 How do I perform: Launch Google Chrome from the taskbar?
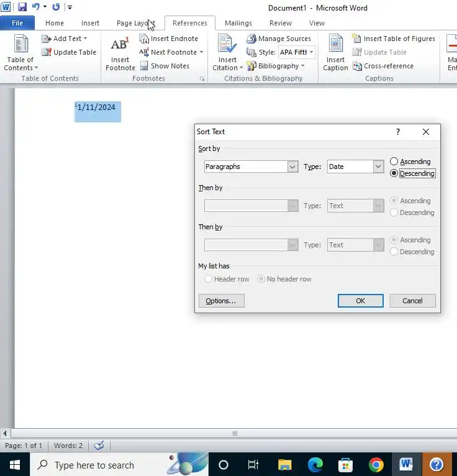point(376,465)
